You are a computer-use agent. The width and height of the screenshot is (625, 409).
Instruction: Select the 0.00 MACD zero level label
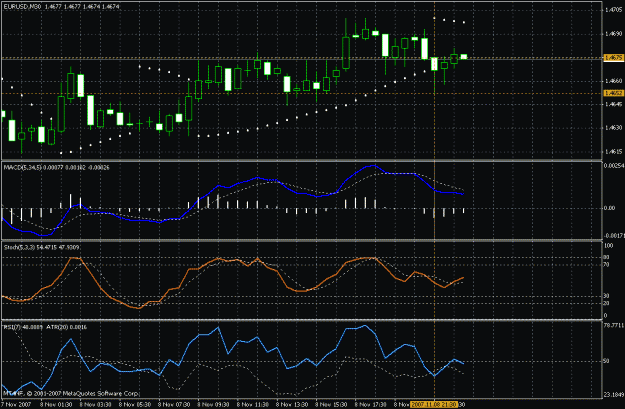pos(609,208)
